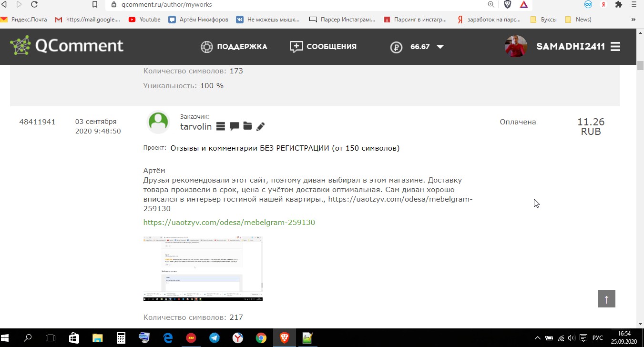Show hidden system tray icons
The image size is (644, 347).
538,338
